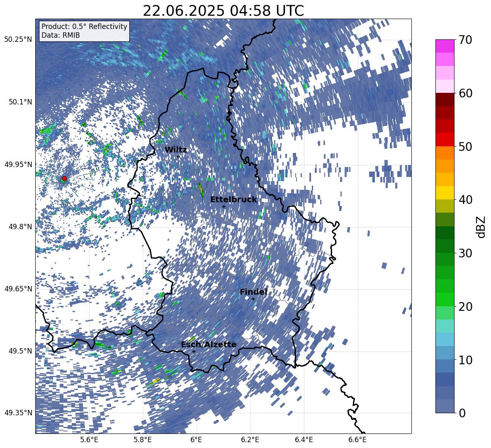
Task: Click the 6.4°E longitude label
Action: pyautogui.click(x=304, y=440)
